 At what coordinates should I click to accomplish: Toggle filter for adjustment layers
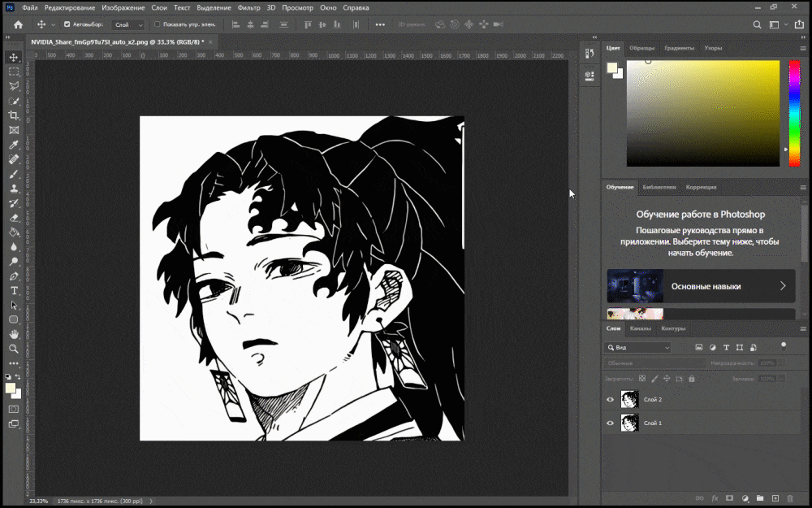click(713, 347)
